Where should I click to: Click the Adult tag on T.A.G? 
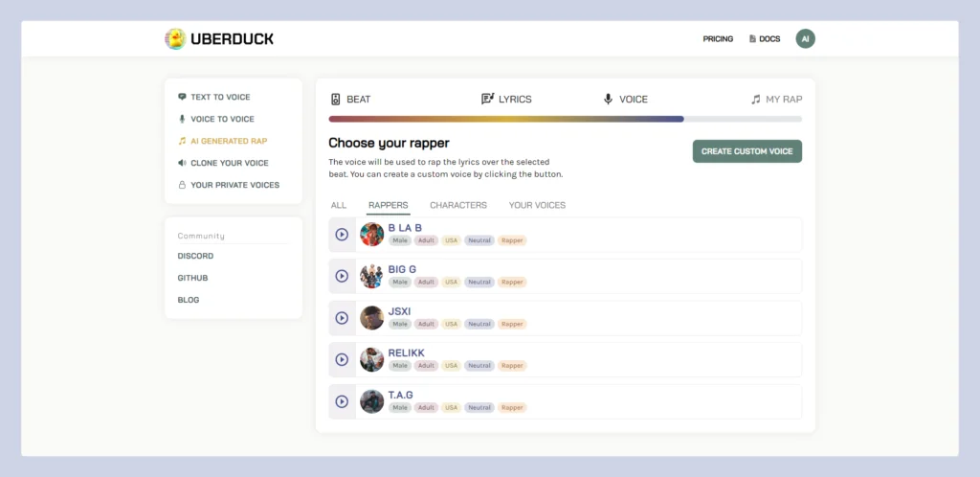coord(426,408)
